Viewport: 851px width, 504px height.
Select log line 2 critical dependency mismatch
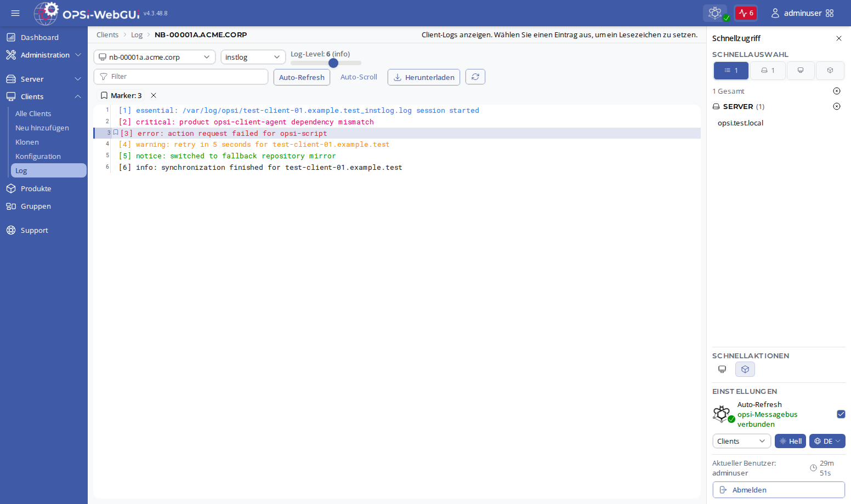(x=397, y=122)
